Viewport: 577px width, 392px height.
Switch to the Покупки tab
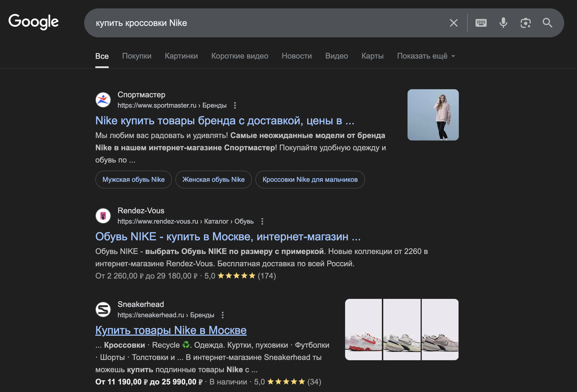(137, 56)
